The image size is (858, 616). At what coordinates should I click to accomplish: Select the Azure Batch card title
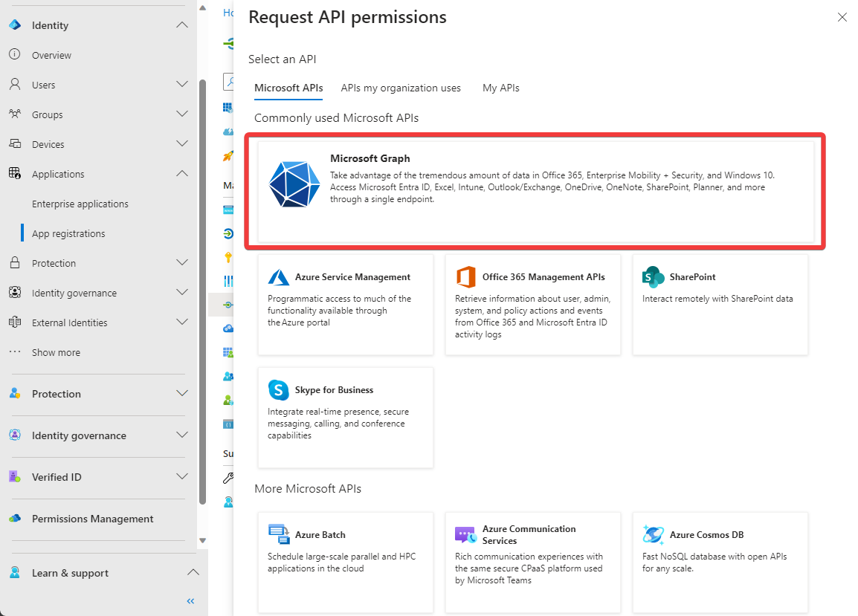(320, 534)
